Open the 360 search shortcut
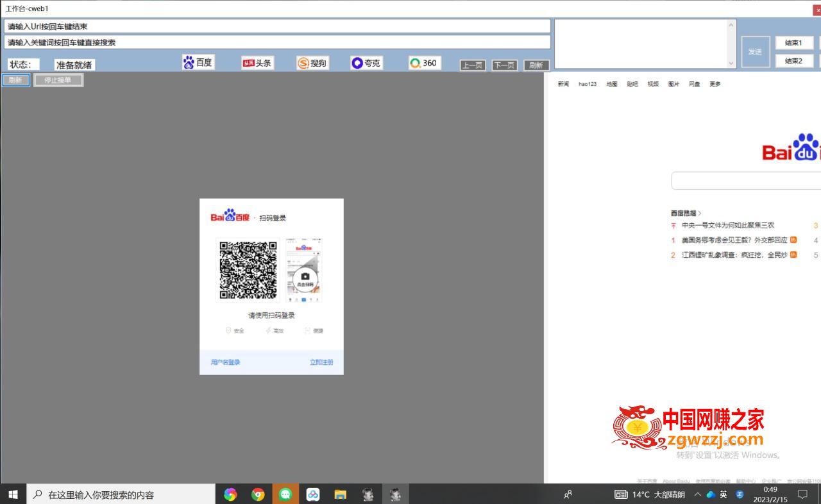The height and width of the screenshot is (504, 821). (x=424, y=63)
